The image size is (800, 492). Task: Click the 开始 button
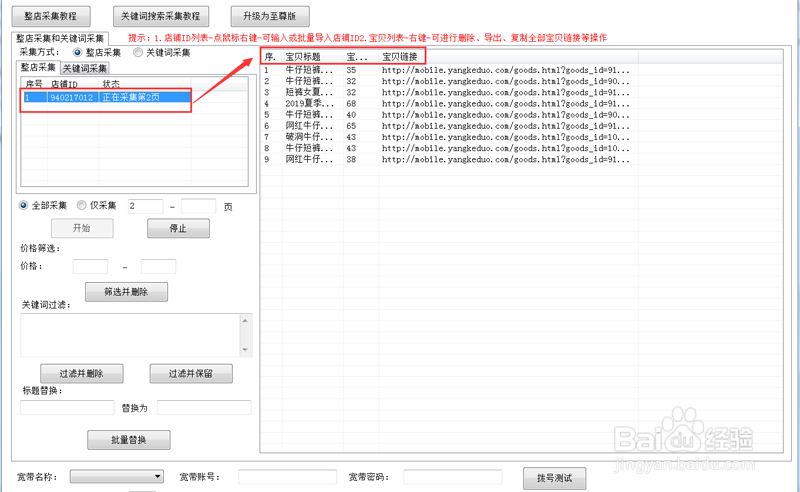[x=82, y=228]
